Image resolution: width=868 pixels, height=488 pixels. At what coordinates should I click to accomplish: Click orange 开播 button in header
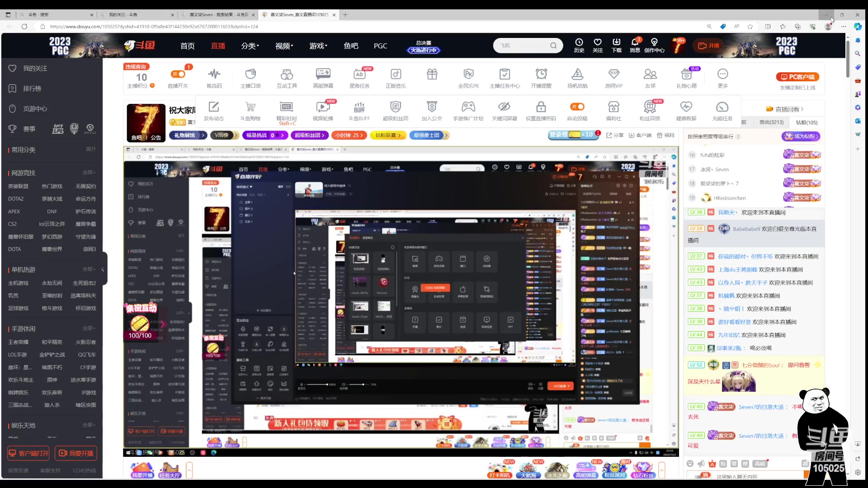pos(709,46)
